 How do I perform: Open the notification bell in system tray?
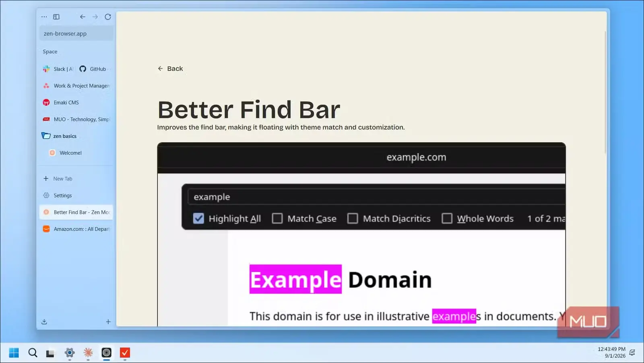pyautogui.click(x=632, y=353)
